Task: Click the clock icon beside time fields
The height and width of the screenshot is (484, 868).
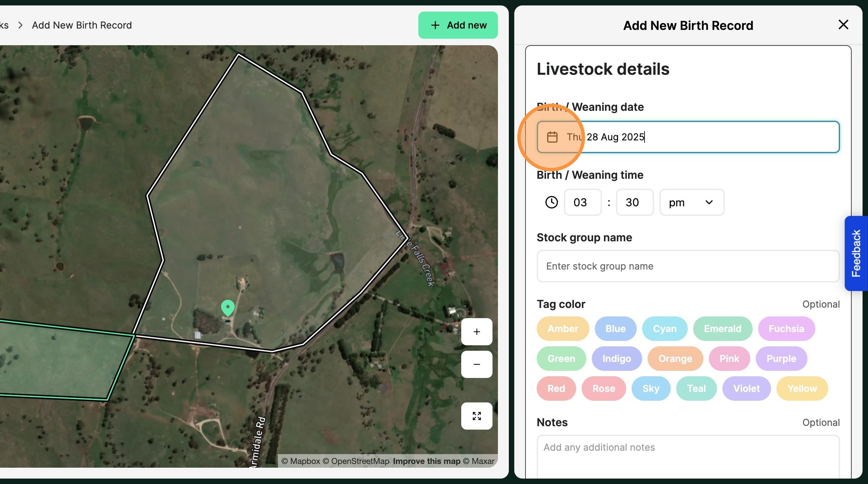Action: (x=551, y=202)
